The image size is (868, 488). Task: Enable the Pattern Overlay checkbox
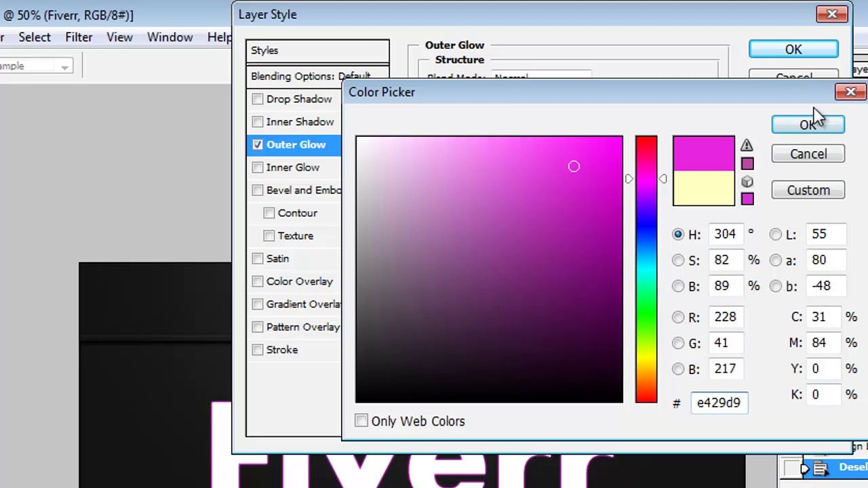tap(258, 327)
